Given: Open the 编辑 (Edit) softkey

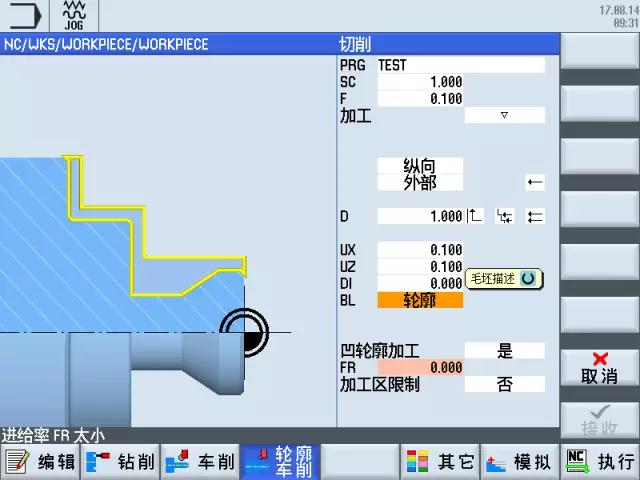Looking at the screenshot, I should coord(40,462).
